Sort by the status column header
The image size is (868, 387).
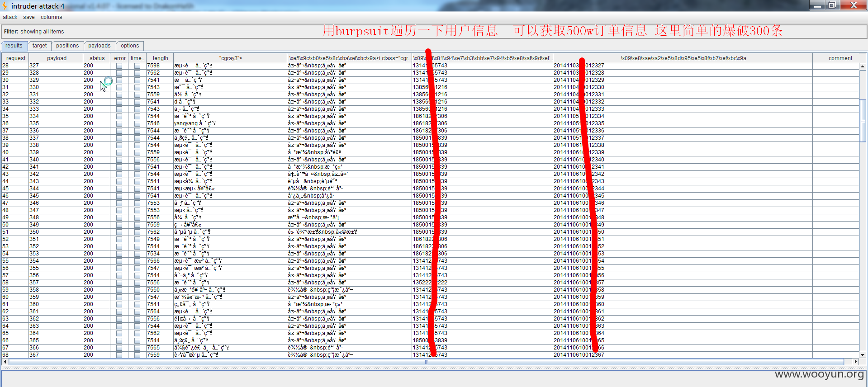[97, 58]
